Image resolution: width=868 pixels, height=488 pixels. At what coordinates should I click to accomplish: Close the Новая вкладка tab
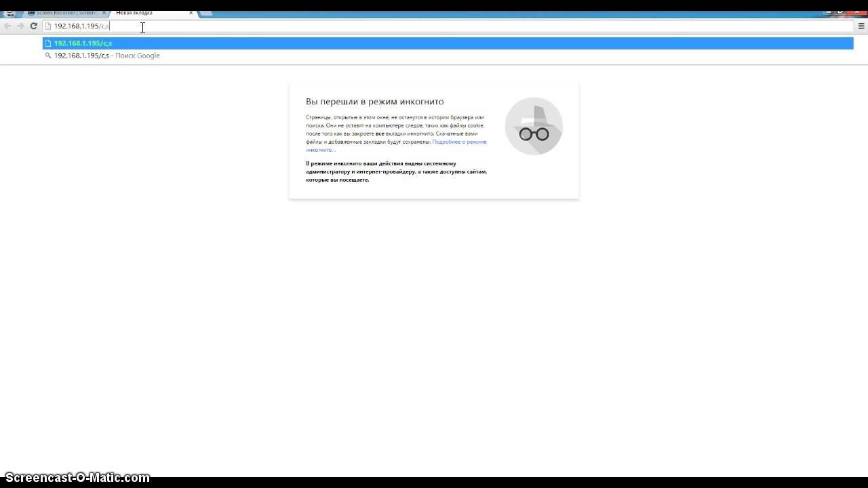pyautogui.click(x=191, y=13)
